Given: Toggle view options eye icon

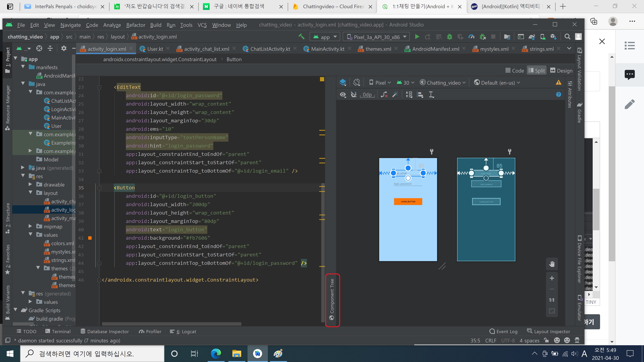Looking at the screenshot, I should [x=343, y=95].
